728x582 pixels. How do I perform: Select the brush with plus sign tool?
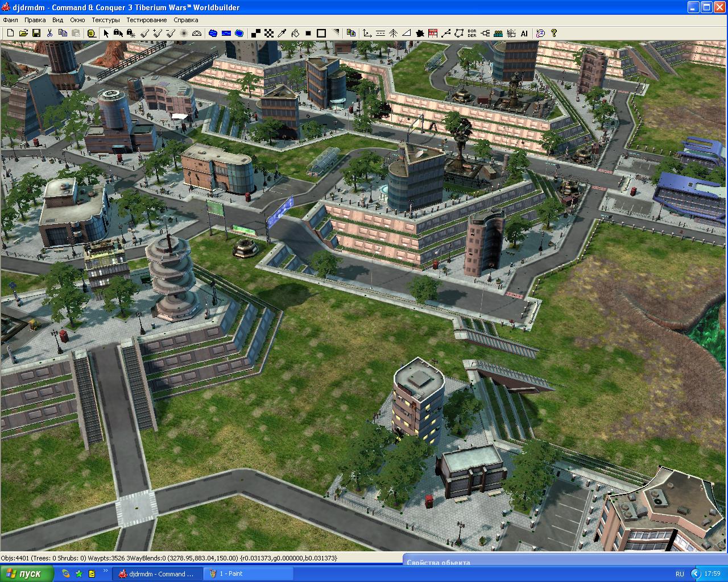(158, 34)
